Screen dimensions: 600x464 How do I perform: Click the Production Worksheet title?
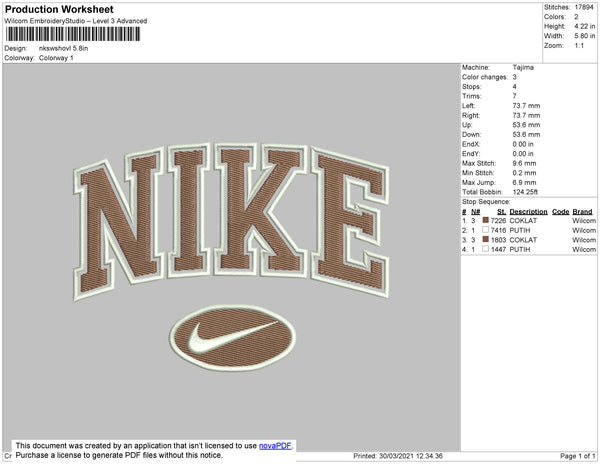tap(59, 9)
